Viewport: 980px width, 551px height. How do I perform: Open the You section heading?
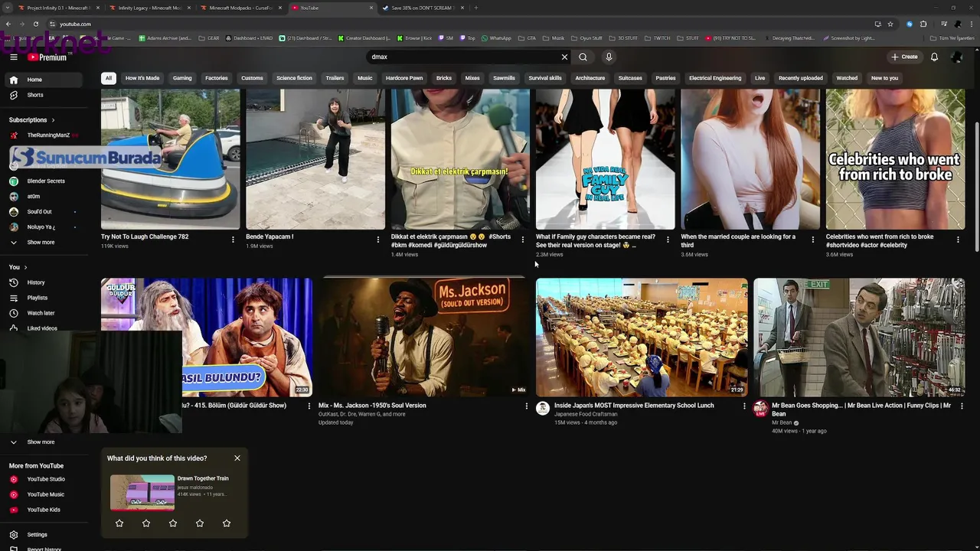(x=18, y=267)
